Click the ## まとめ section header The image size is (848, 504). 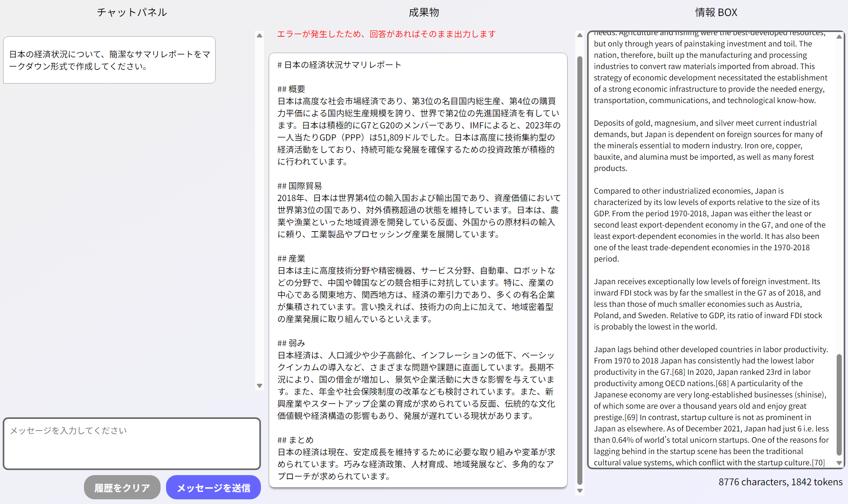295,440
